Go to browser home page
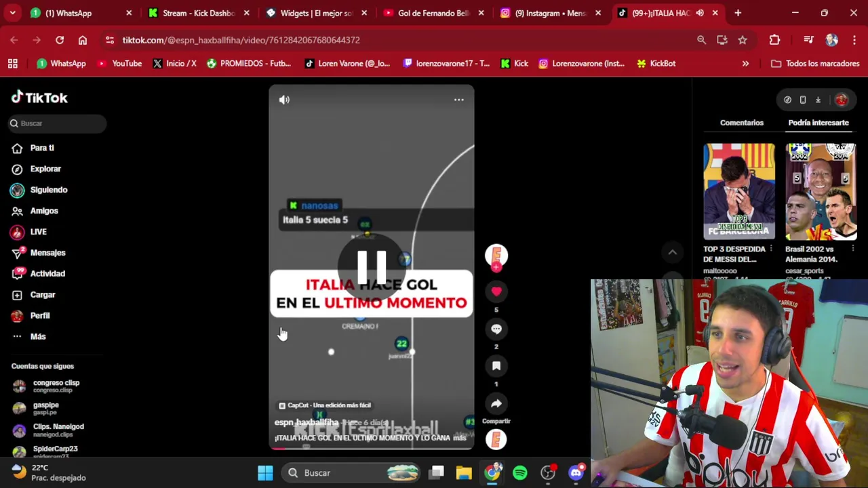 tap(83, 40)
